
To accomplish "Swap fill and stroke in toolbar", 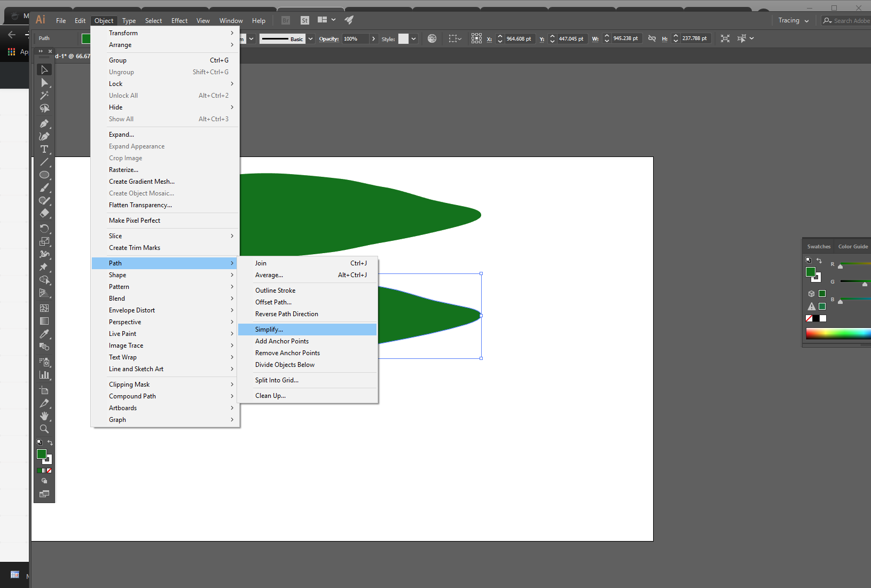I will tap(50, 443).
